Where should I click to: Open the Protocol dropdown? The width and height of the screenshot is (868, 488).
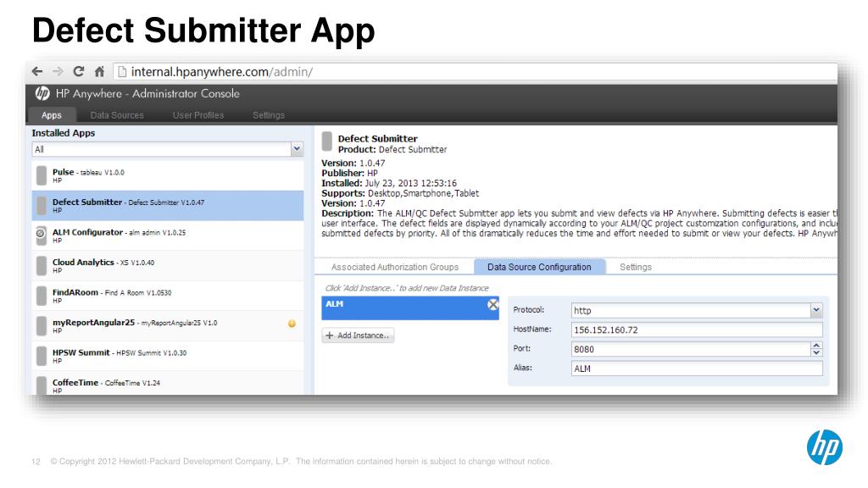(x=816, y=310)
